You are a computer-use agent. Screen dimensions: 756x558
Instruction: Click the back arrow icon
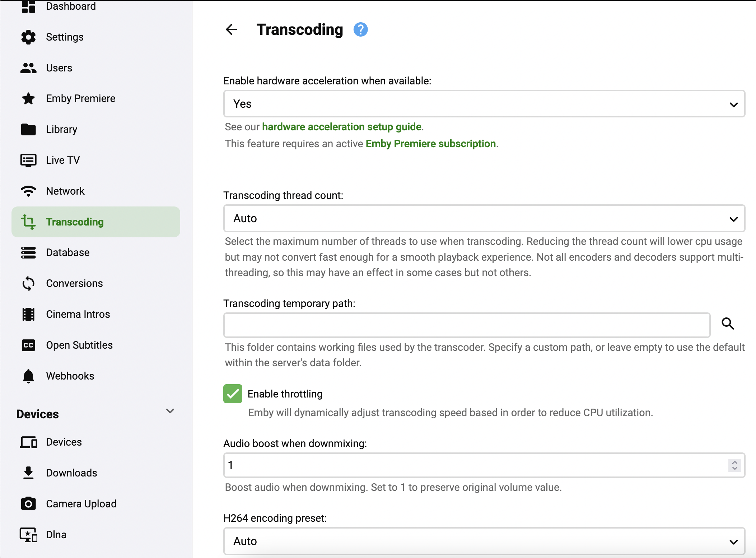coord(232,29)
